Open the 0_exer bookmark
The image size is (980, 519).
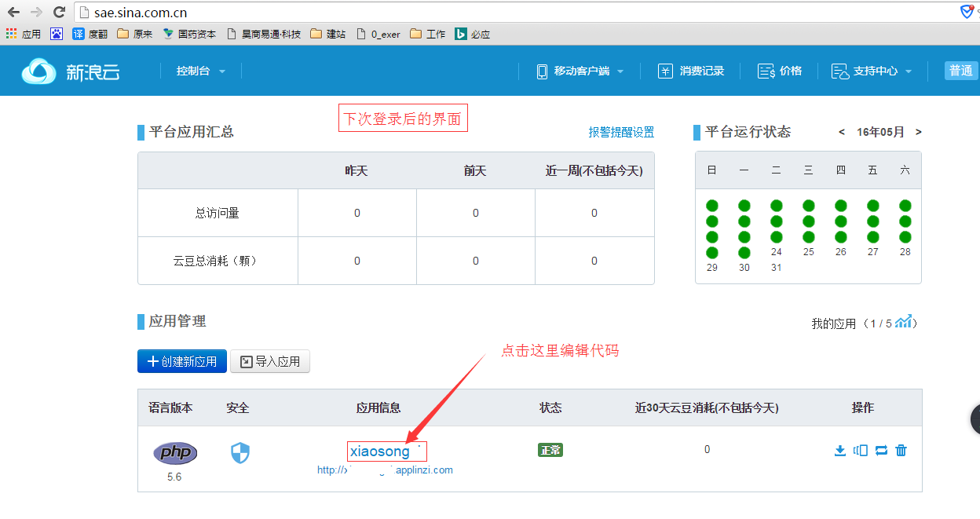point(378,34)
